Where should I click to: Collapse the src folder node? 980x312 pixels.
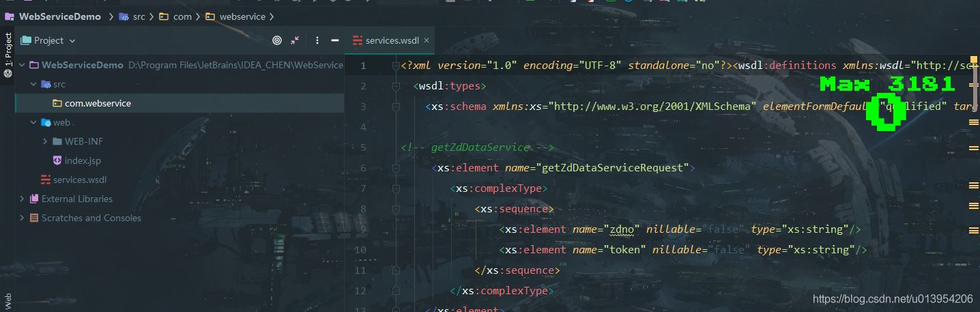[33, 84]
